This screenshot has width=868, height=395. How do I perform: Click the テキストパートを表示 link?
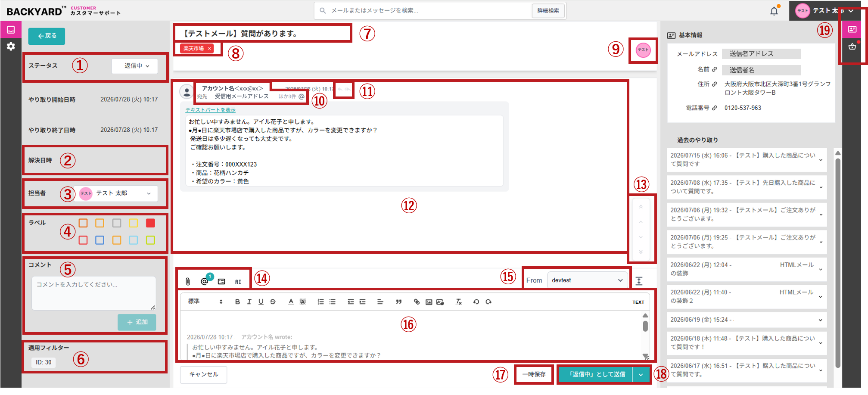[x=210, y=110]
